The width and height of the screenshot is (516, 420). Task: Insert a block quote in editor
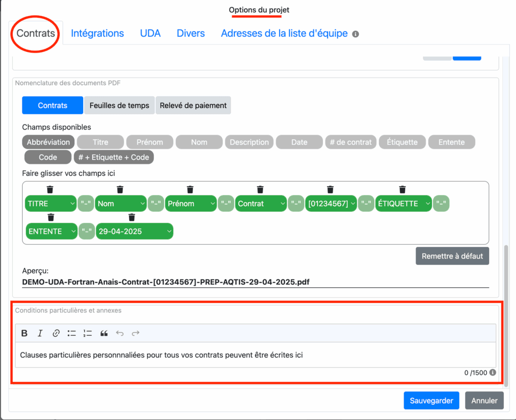(x=104, y=333)
